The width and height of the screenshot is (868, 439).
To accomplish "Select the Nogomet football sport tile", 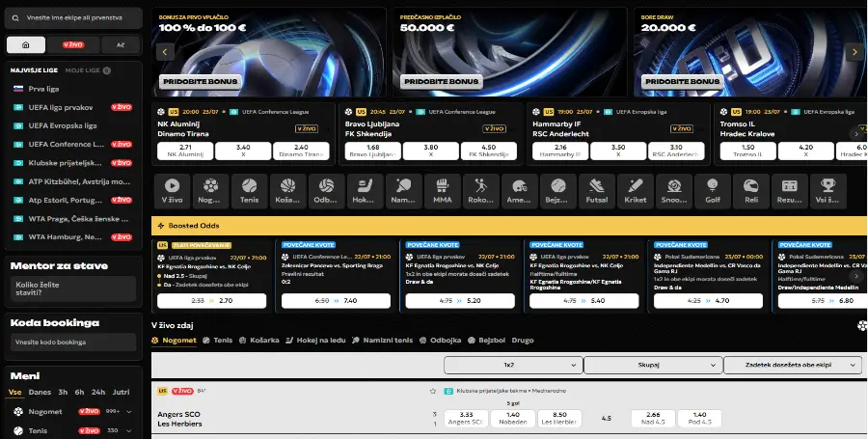I will (x=210, y=191).
